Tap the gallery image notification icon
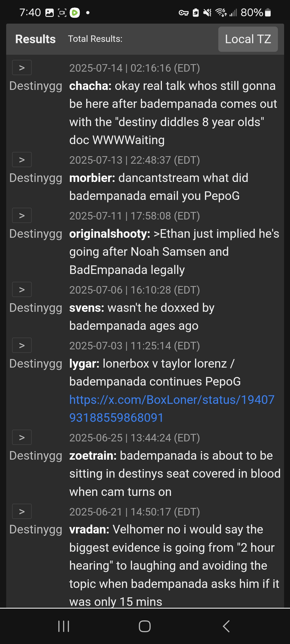 coord(49,13)
